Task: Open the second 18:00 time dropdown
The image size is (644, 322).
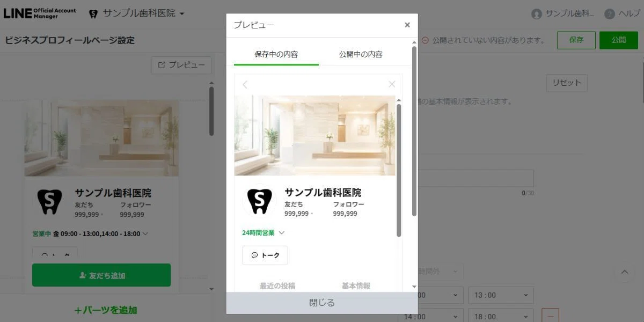Action: tap(501, 317)
